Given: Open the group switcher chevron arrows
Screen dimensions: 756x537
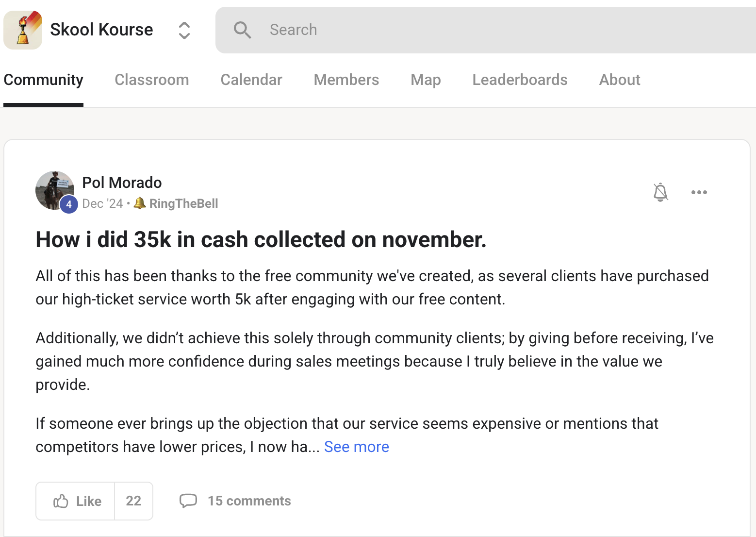Looking at the screenshot, I should 184,30.
